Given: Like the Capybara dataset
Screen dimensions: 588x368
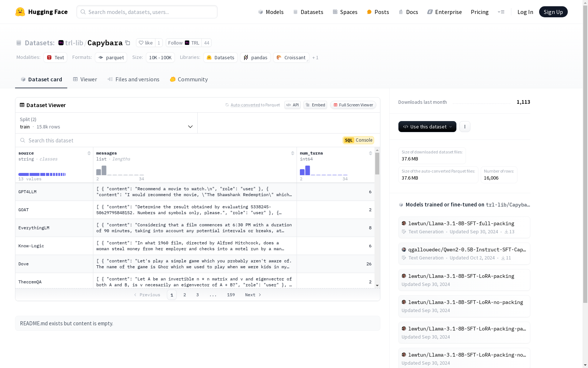Looking at the screenshot, I should [x=146, y=43].
